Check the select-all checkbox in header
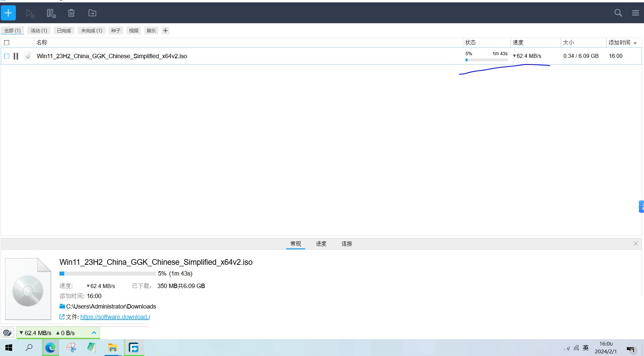The image size is (644, 356). [7, 43]
